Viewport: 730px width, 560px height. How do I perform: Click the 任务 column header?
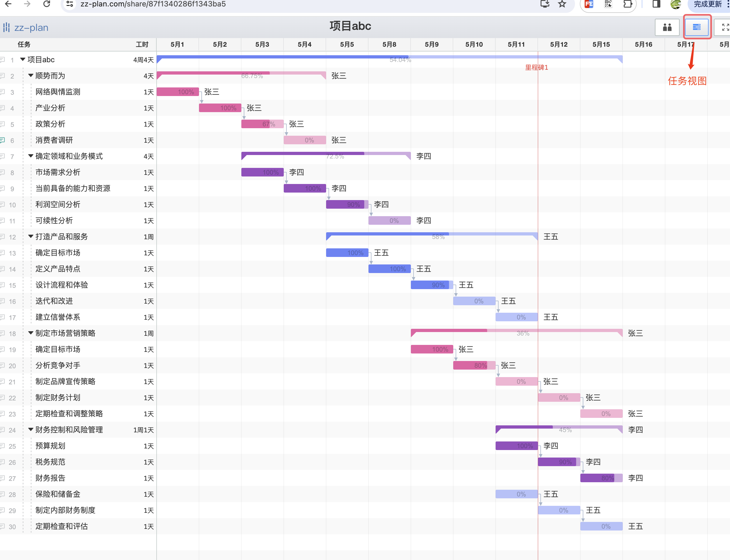24,44
